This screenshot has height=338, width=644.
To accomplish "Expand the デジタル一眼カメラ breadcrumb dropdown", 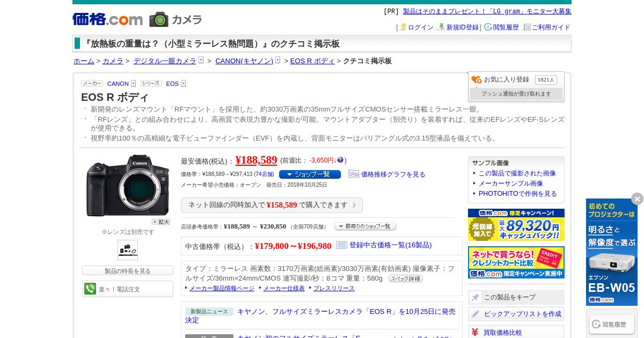I will (201, 60).
